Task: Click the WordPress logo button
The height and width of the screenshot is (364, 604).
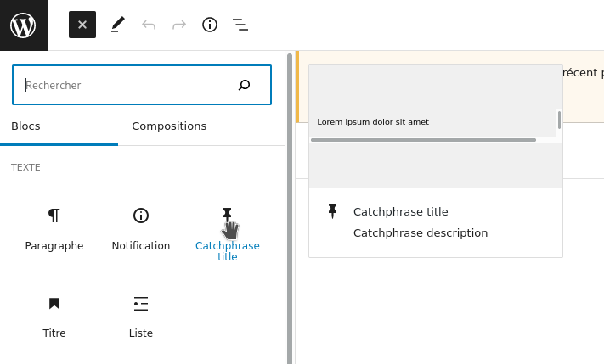Action: 24,25
